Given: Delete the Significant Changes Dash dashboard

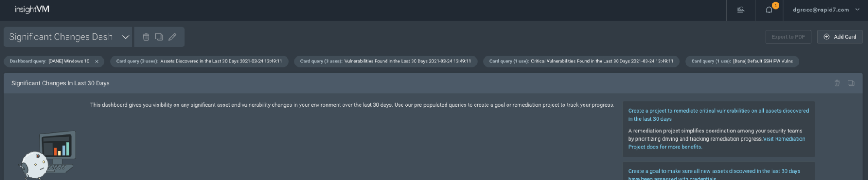Looking at the screenshot, I should click(x=146, y=37).
